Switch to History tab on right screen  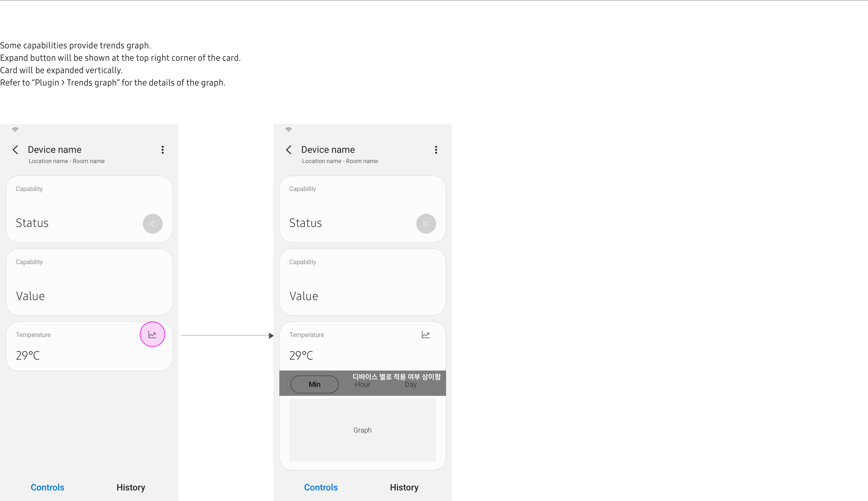click(x=404, y=487)
